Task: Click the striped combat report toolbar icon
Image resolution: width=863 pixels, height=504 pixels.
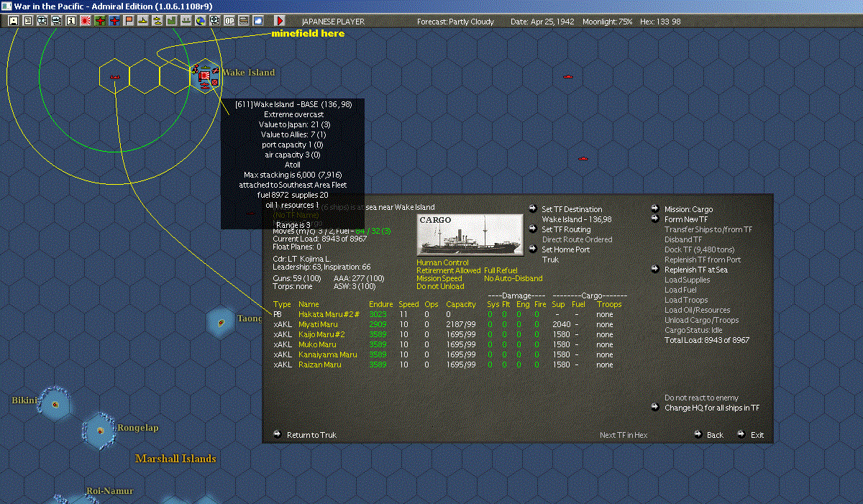Action: (x=243, y=21)
